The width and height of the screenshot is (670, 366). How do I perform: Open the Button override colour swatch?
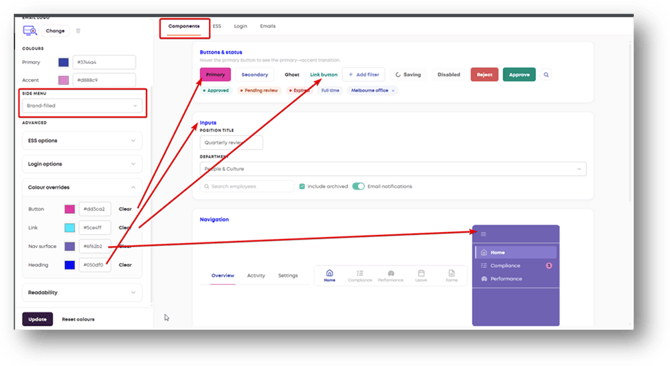(x=70, y=209)
